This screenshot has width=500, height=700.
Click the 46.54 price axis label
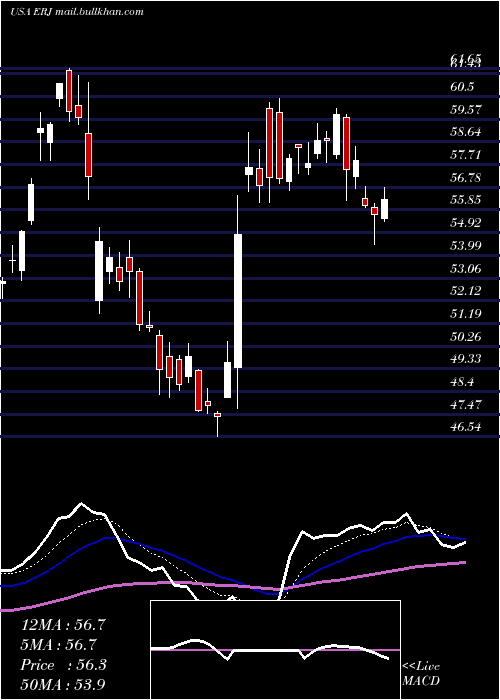click(466, 427)
